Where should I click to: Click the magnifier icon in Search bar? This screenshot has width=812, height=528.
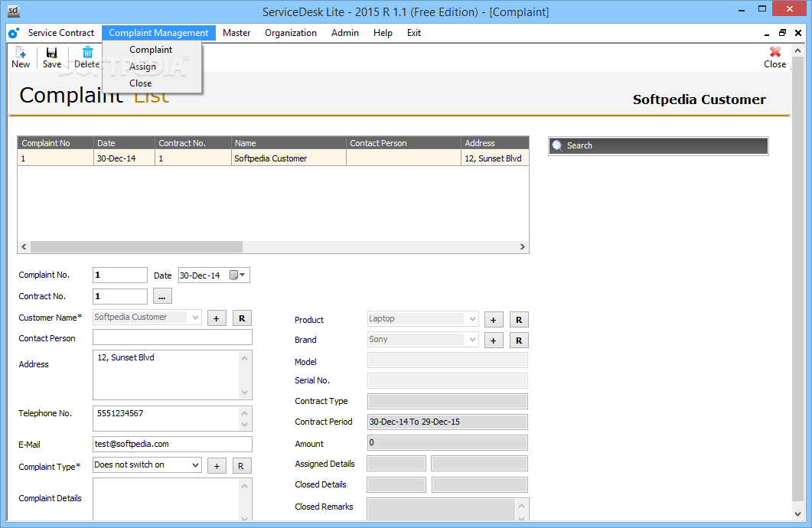click(557, 145)
